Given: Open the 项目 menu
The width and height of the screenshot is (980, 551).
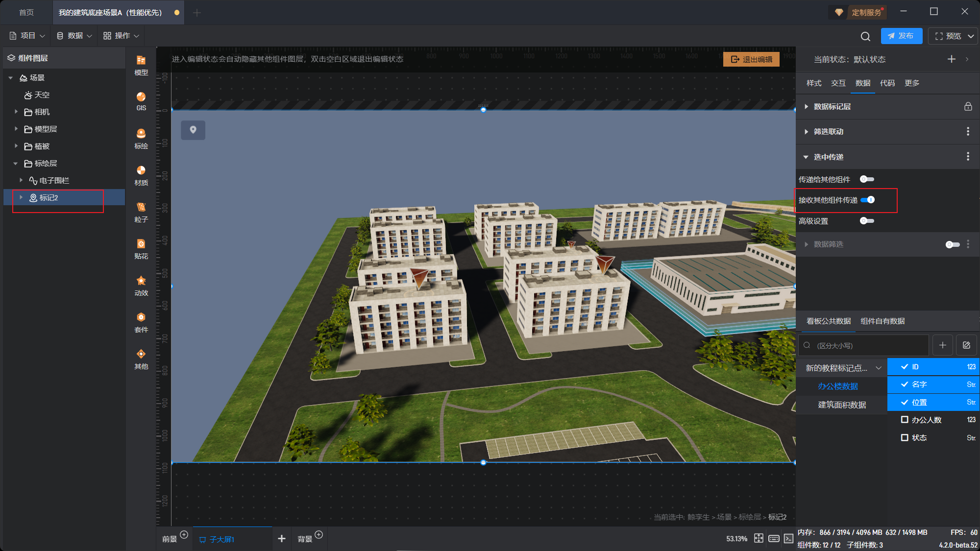Looking at the screenshot, I should tap(27, 36).
